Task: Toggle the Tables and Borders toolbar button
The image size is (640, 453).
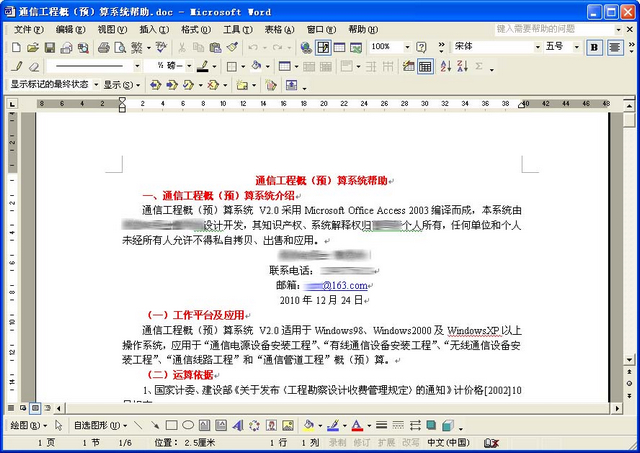Action: [x=323, y=47]
